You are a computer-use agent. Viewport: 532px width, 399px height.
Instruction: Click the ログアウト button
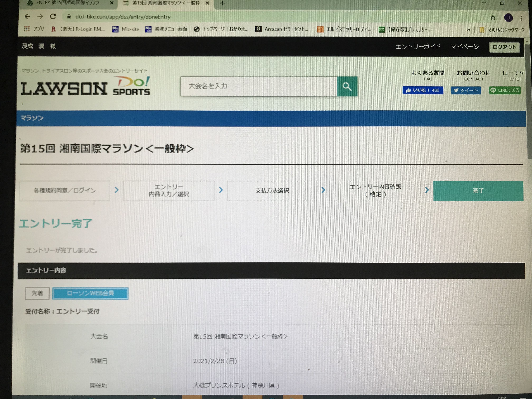(x=505, y=47)
